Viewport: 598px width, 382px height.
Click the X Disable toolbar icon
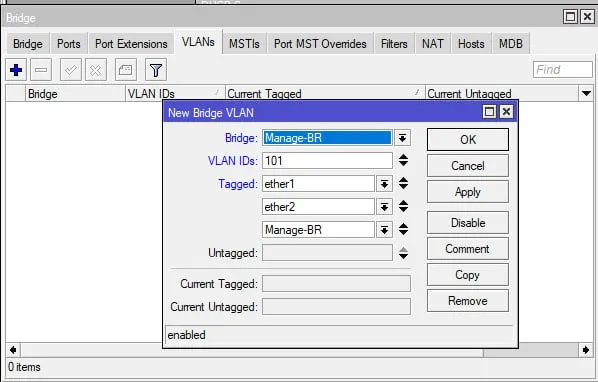(96, 70)
